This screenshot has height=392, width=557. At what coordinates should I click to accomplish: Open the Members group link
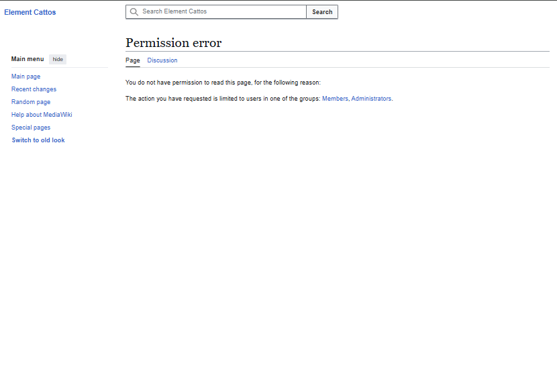335,99
